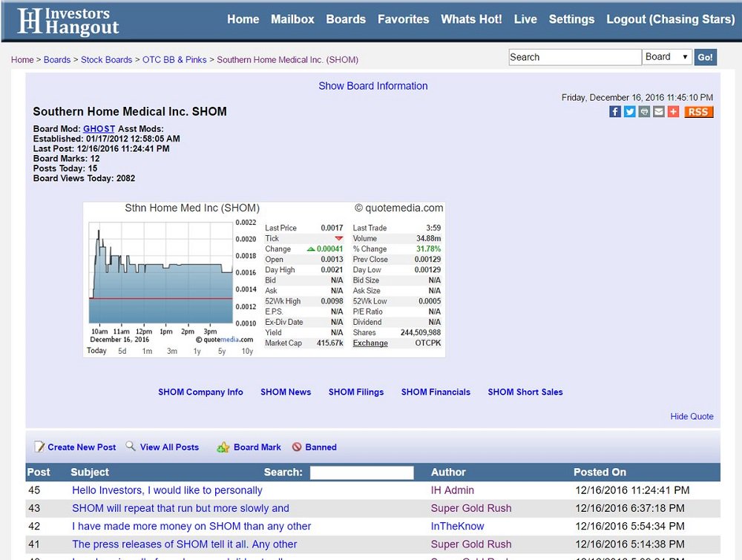Click the Create New Post pencil icon
Screen dimensions: 742x560
(39, 447)
